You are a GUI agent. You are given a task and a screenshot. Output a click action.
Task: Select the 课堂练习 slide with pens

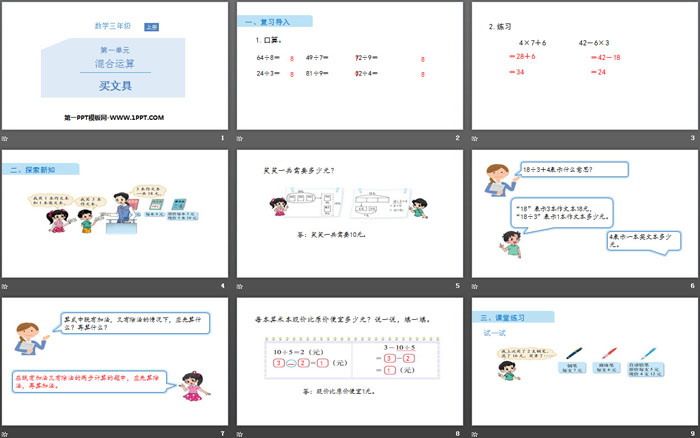tap(584, 361)
